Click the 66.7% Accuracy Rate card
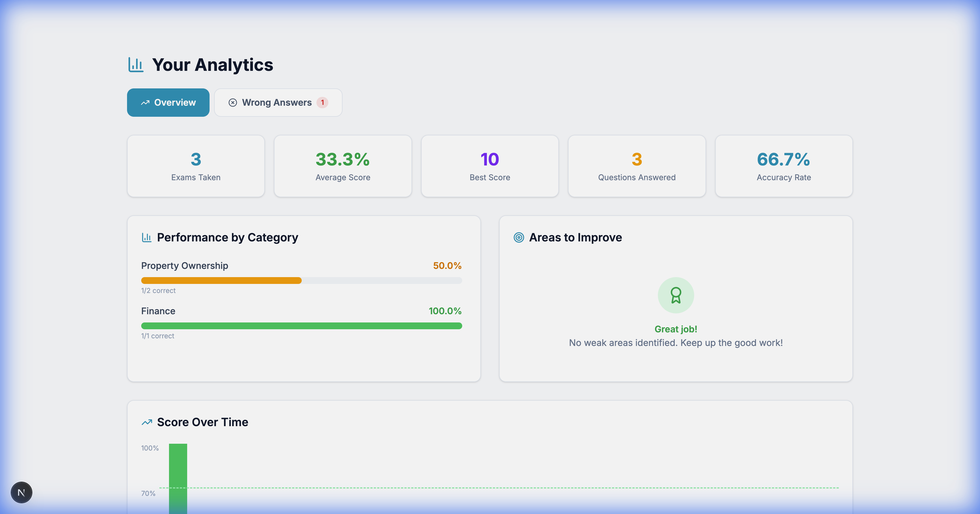Image resolution: width=980 pixels, height=514 pixels. (783, 166)
